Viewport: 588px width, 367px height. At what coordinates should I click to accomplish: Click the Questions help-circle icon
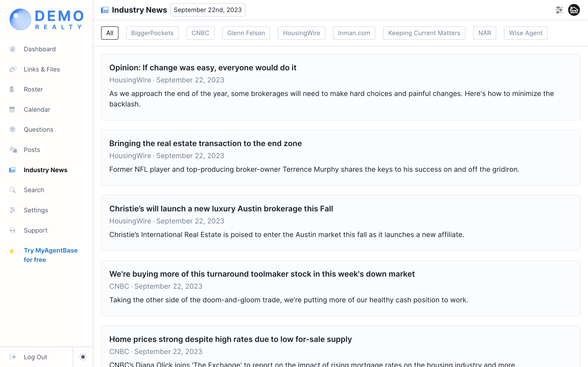pyautogui.click(x=12, y=130)
